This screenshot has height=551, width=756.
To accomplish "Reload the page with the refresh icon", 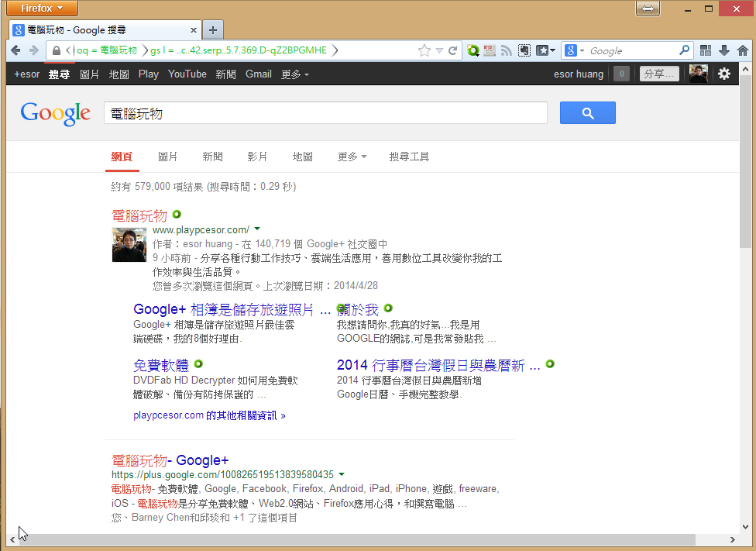I will click(x=452, y=50).
